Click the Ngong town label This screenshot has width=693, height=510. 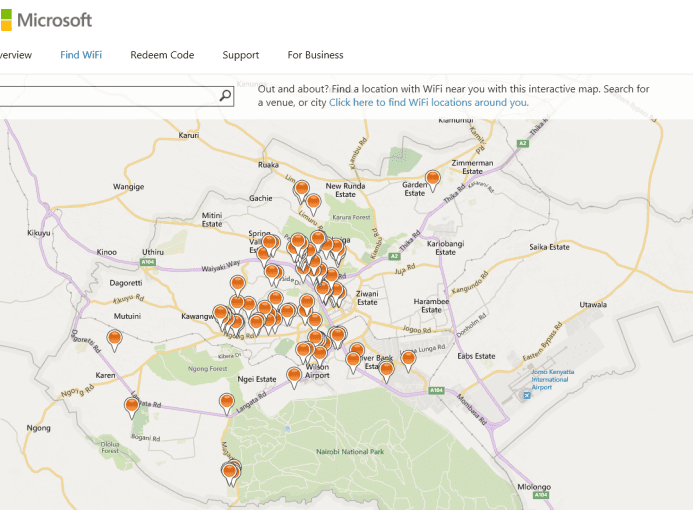click(x=38, y=428)
